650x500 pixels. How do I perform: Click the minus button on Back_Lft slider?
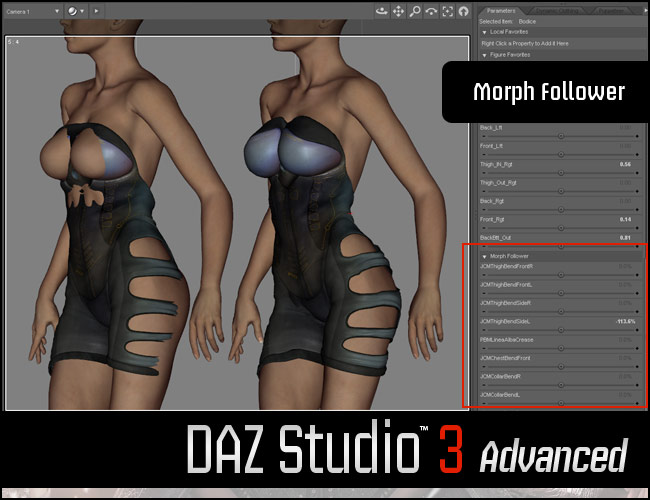pos(484,136)
